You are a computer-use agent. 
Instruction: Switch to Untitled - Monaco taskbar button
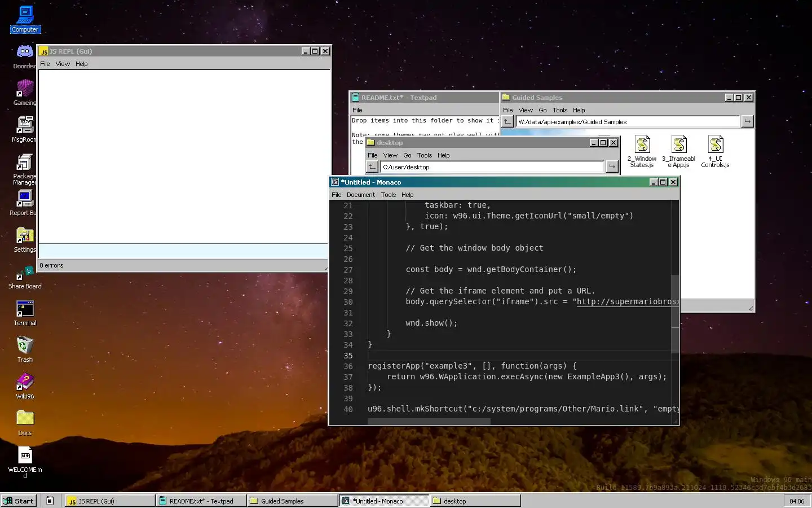[384, 501]
